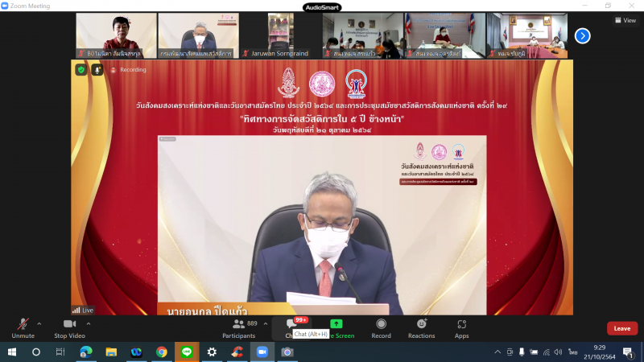Open red-orange app icon next to Settings in taskbar
Image resolution: width=644 pixels, height=362 pixels.
coord(237,352)
